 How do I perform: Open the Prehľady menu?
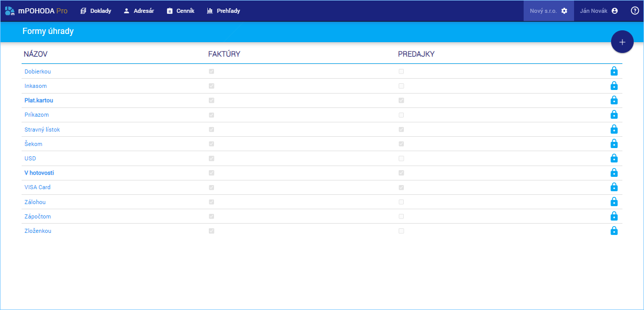pyautogui.click(x=223, y=11)
